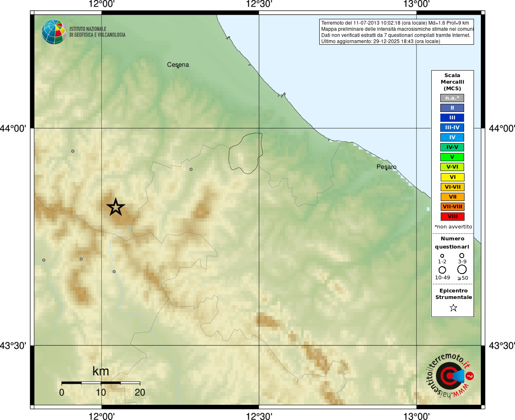Click the km scale bar
Screen dimensions: 515x420
click(101, 383)
